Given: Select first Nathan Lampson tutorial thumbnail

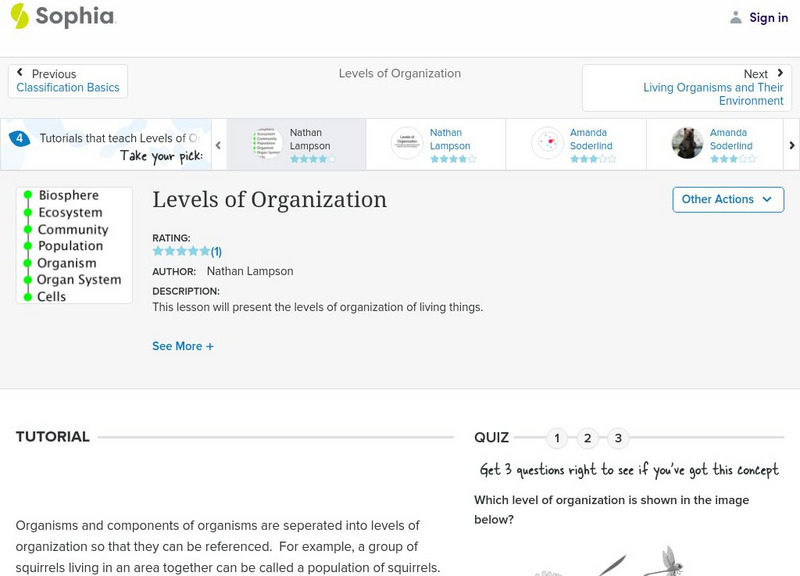Looking at the screenshot, I should click(x=266, y=145).
